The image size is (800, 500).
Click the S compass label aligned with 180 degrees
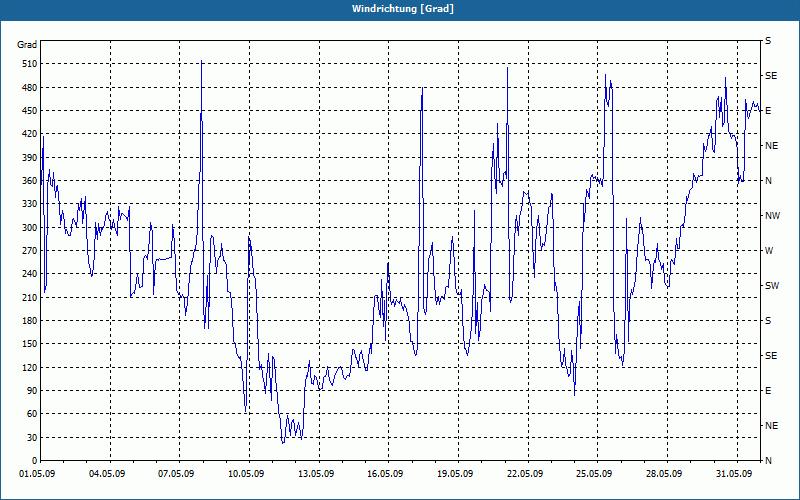768,321
